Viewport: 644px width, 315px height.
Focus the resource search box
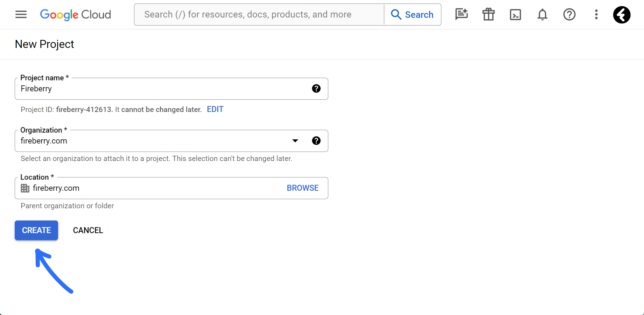point(259,14)
